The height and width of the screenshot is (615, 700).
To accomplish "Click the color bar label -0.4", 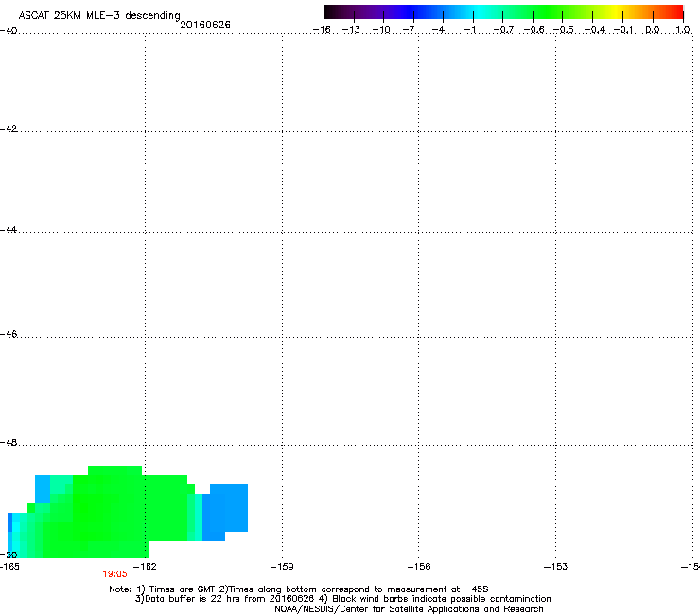I will point(595,30).
